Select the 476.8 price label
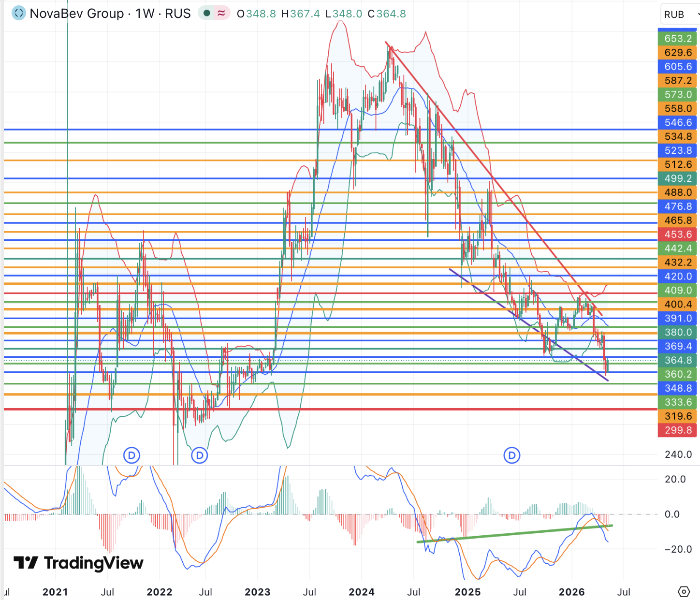Screen dimensions: 700x600 point(677,206)
